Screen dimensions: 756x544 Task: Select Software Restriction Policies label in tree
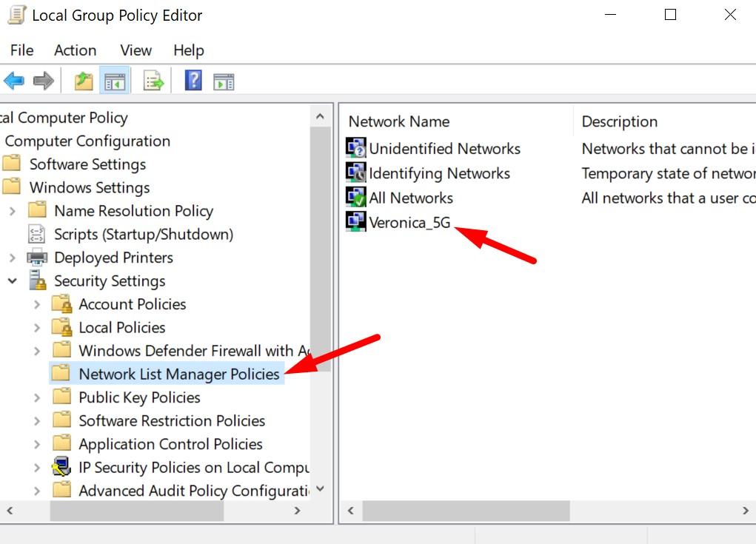click(x=172, y=420)
